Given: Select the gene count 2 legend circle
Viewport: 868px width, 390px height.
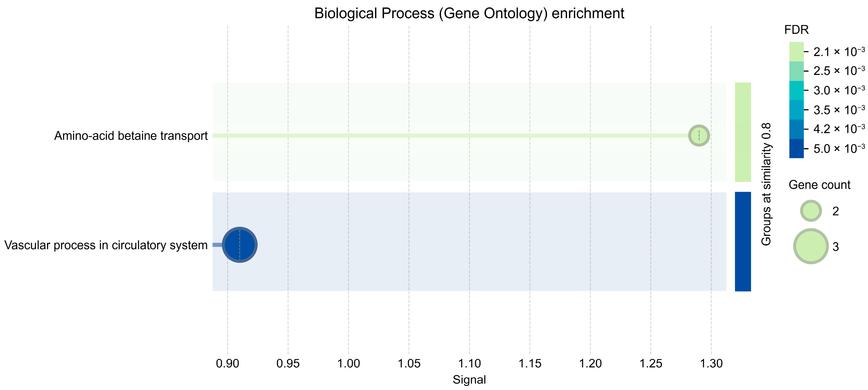Looking at the screenshot, I should 811,211.
